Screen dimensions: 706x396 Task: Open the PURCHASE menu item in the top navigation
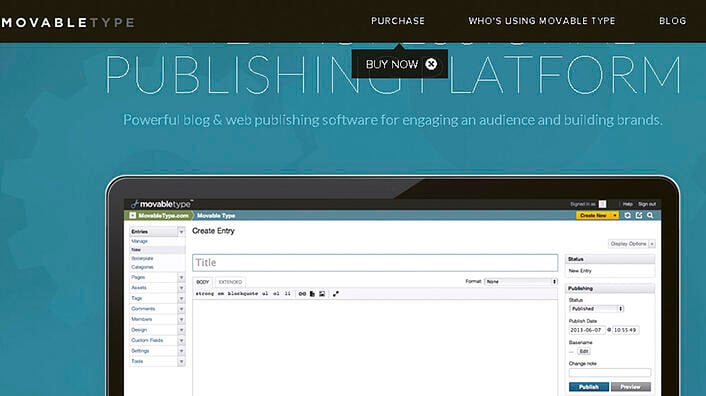(x=398, y=21)
